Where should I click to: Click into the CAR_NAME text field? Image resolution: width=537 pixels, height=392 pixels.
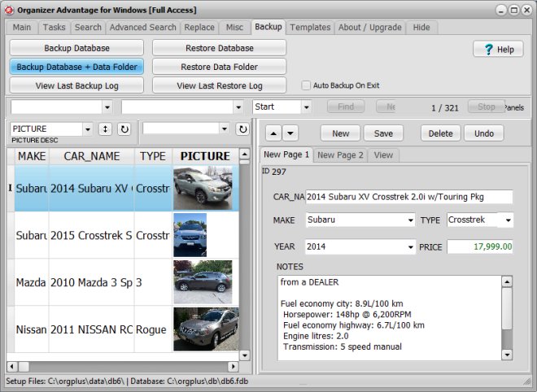(409, 197)
